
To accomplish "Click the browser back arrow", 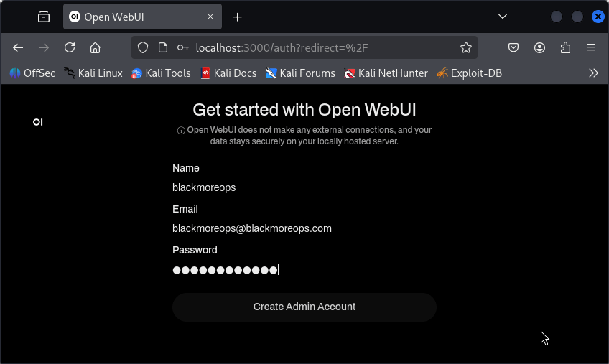I will click(x=18, y=48).
